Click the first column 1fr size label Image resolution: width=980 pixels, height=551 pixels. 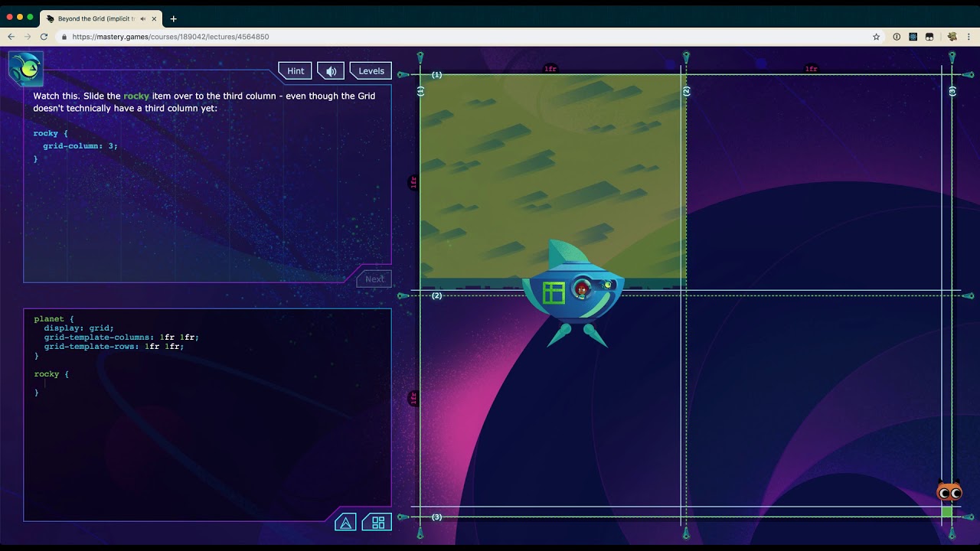550,69
